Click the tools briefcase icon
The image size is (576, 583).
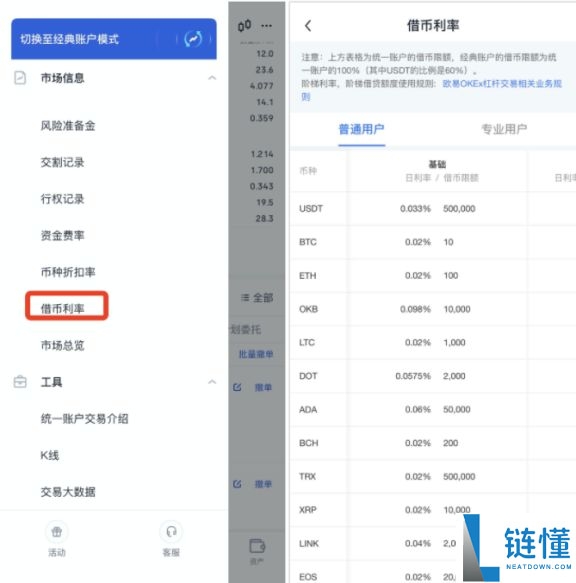pyautogui.click(x=20, y=382)
